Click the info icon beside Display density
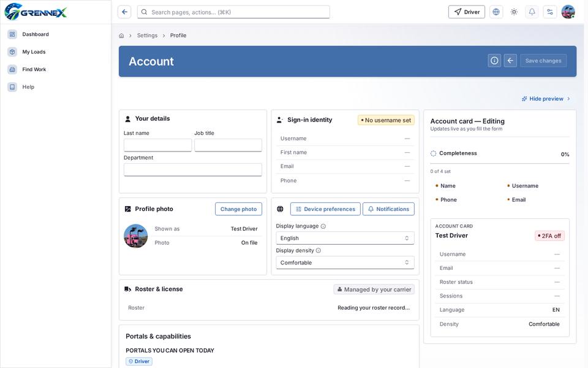 pyautogui.click(x=318, y=250)
